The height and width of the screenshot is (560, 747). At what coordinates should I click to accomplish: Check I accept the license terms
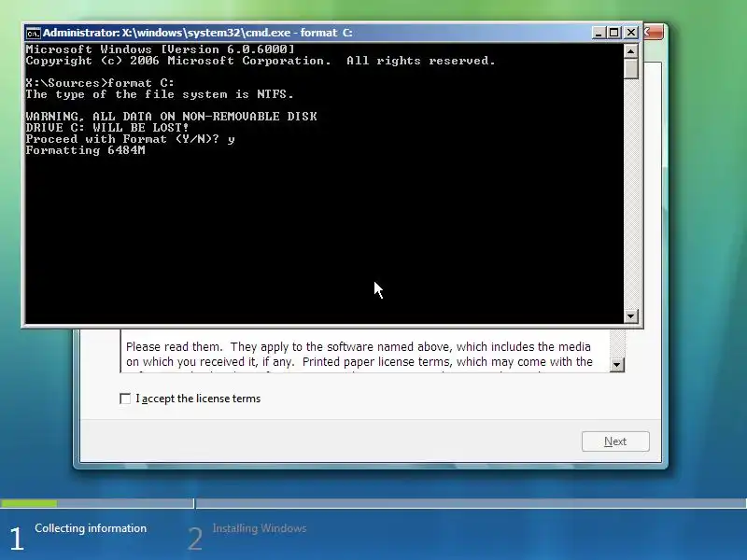click(125, 399)
